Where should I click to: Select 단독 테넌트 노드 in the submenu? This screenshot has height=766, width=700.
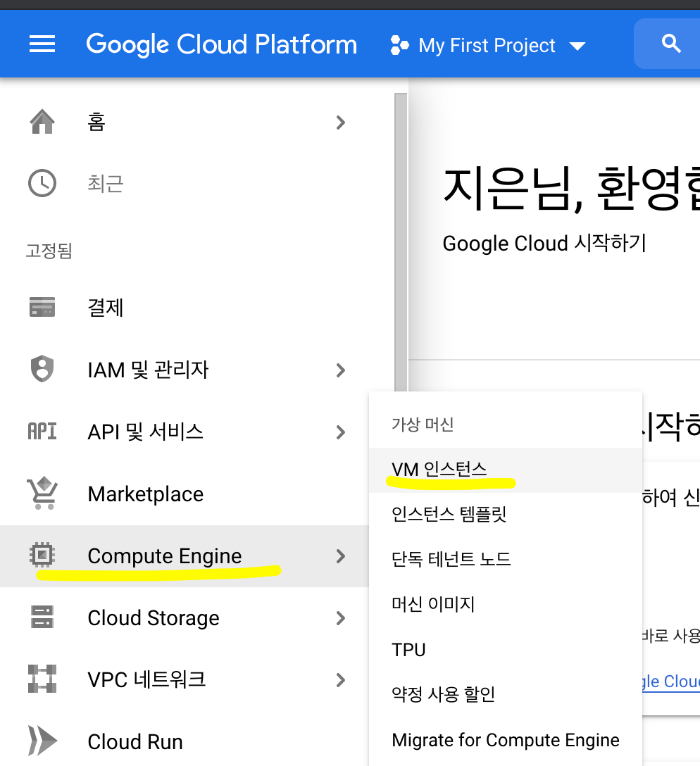click(506, 559)
